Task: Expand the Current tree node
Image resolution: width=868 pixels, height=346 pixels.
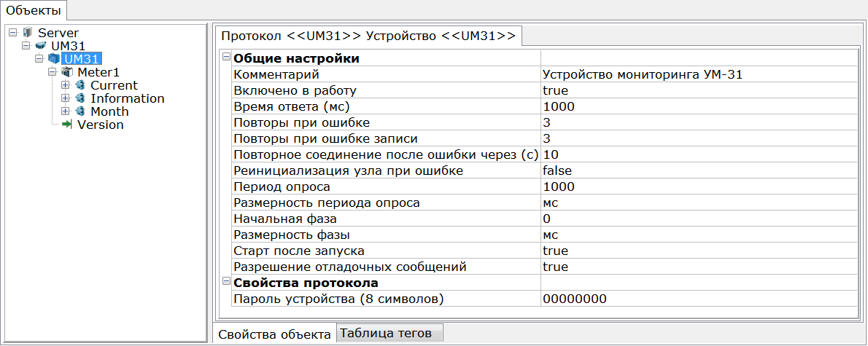Action: pyautogui.click(x=66, y=85)
